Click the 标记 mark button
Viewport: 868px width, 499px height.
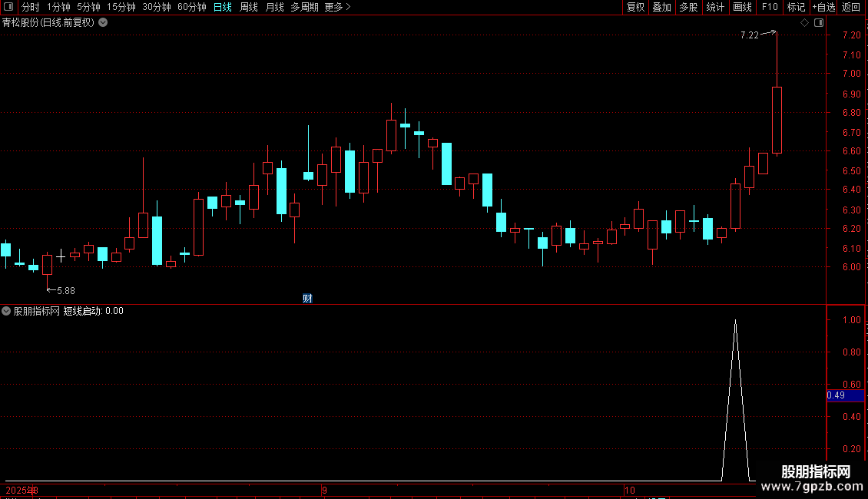[796, 7]
